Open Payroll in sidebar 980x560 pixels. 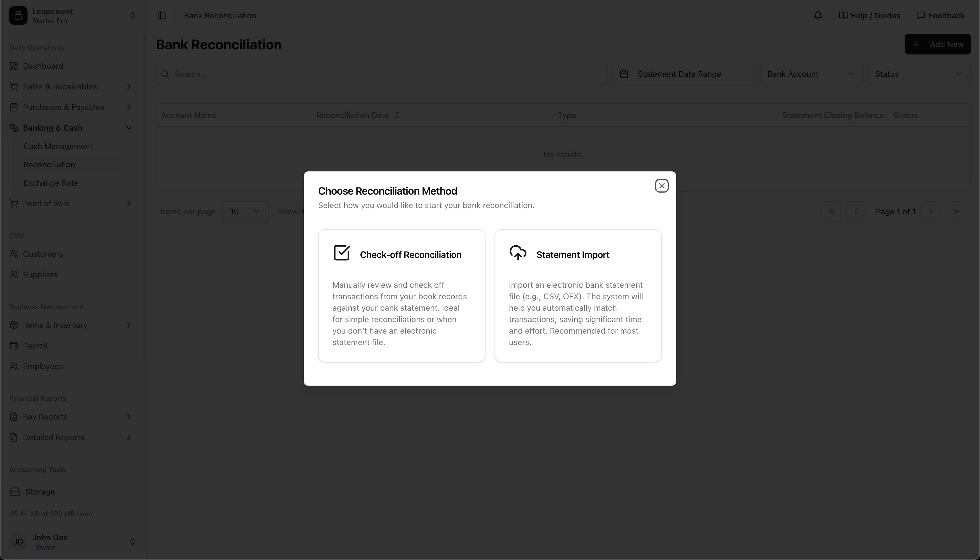click(x=73, y=346)
